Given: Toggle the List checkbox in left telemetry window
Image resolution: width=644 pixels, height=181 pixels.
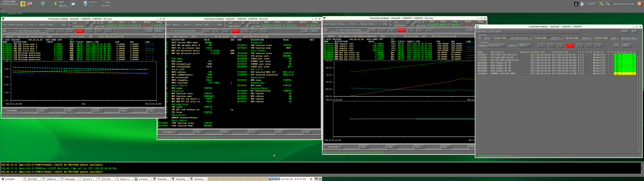Looking at the screenshot, I should [x=70, y=23].
